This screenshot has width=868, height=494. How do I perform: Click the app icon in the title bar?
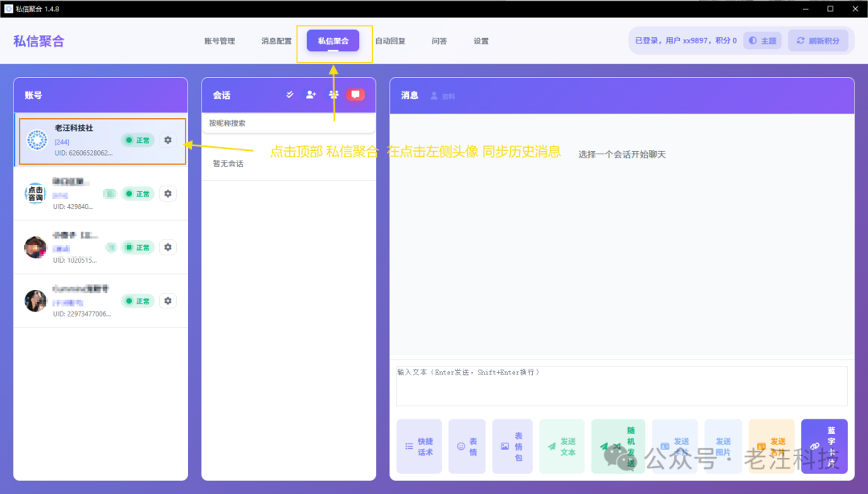[8, 9]
